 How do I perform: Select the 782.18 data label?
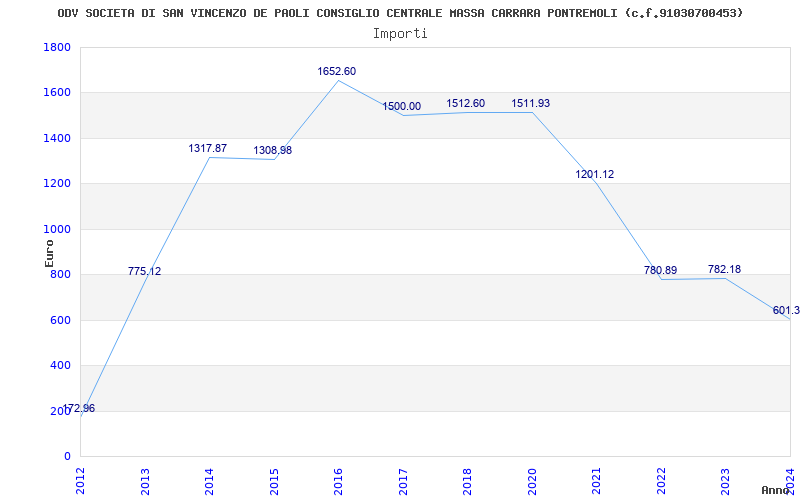pyautogui.click(x=724, y=269)
